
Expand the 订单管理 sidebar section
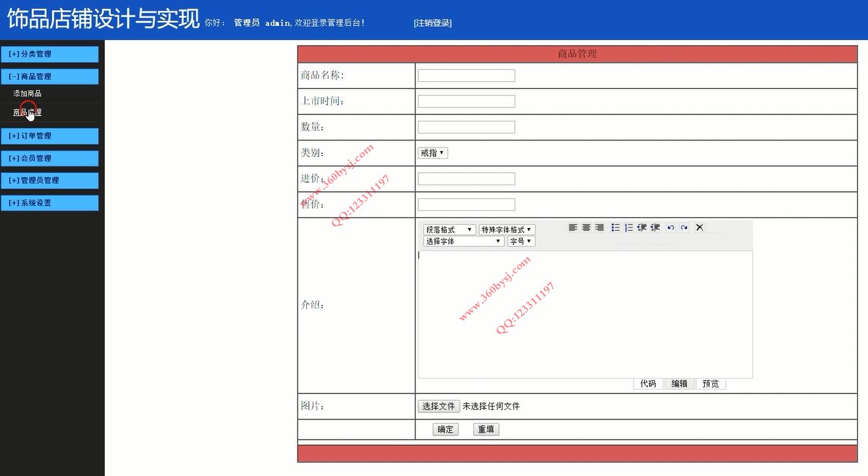(50, 136)
